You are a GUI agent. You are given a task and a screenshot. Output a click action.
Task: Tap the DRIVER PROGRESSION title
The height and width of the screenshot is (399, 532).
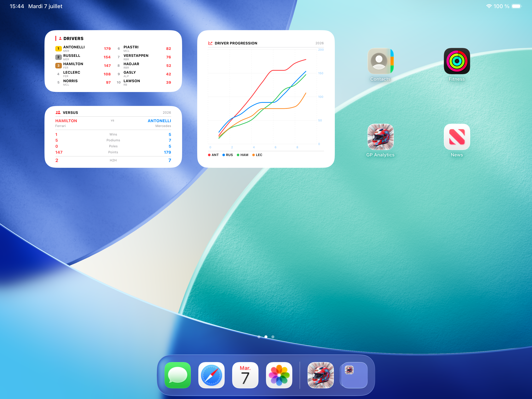coord(236,43)
